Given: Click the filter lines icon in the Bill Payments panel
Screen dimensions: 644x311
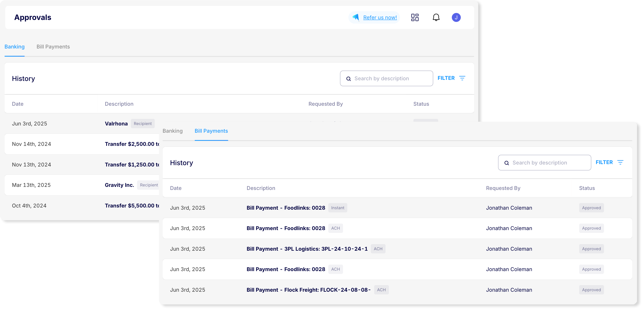Looking at the screenshot, I should (x=620, y=163).
